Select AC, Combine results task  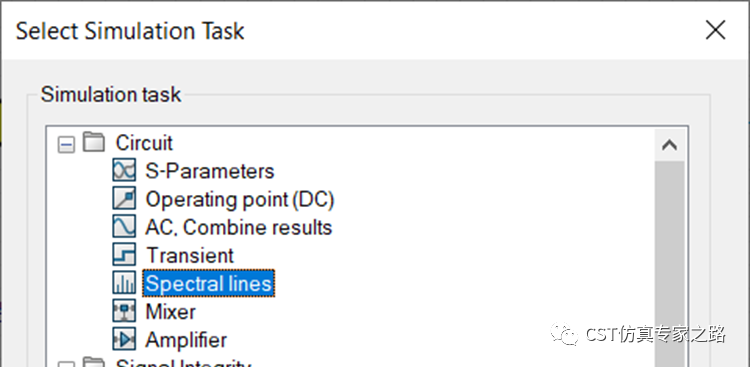pos(238,227)
